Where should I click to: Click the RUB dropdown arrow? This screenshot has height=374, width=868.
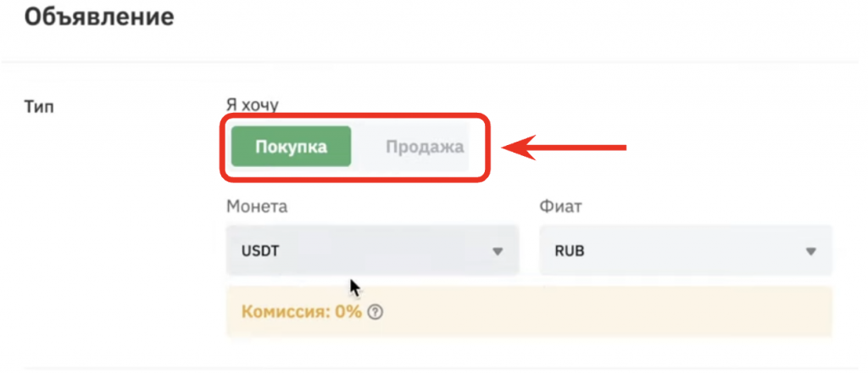(x=810, y=251)
